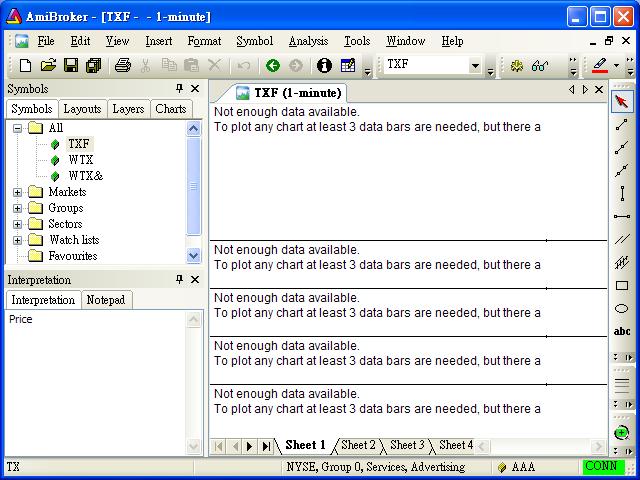Switch to Sheet 4

pos(456,445)
